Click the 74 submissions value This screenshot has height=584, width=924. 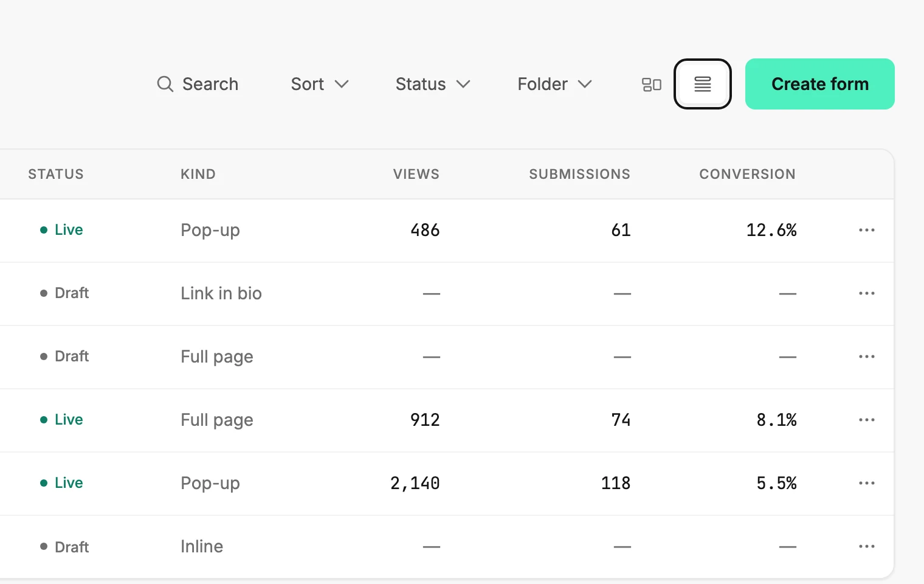click(621, 420)
